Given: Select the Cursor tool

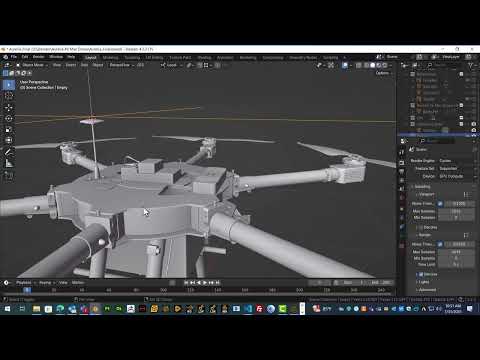Looking at the screenshot, I should (9, 96).
